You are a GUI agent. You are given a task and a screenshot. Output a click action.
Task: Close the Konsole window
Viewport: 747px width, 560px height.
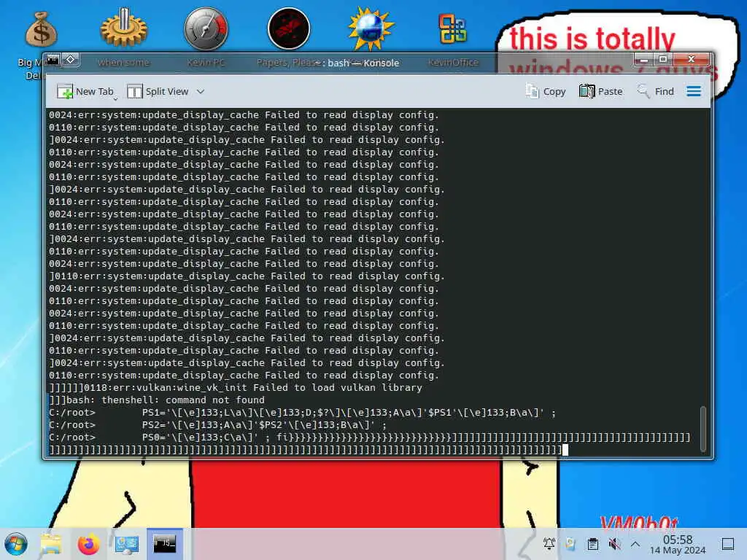[692, 60]
